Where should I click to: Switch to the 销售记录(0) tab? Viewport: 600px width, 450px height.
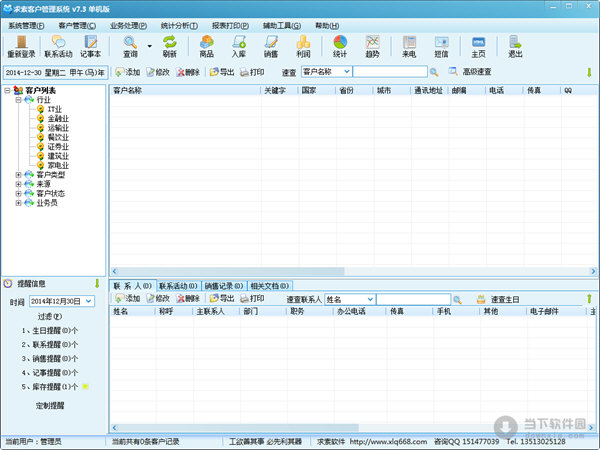tap(224, 286)
